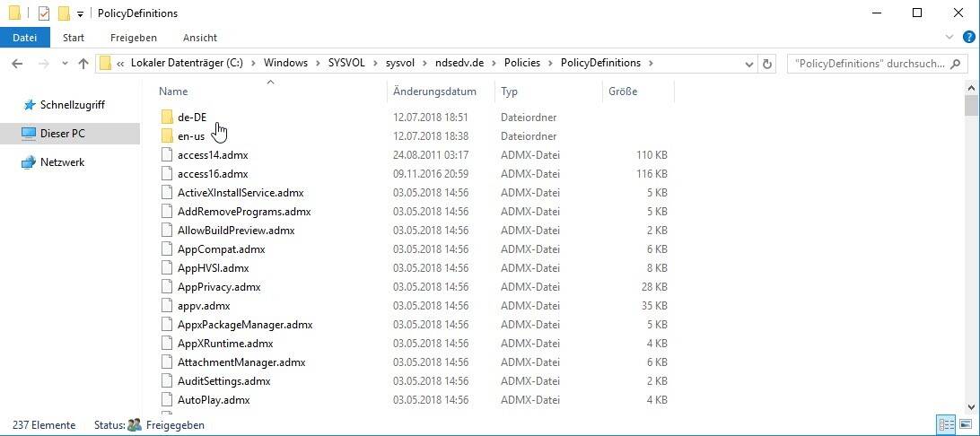Open the recent locations dropdown arrow
Viewport: 980px width, 436px height.
point(64,64)
